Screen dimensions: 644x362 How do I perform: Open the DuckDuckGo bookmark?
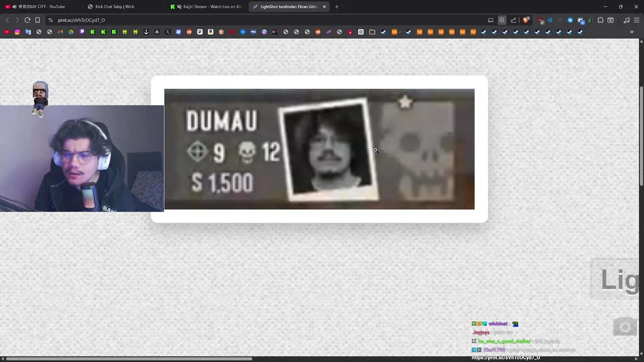point(221,32)
